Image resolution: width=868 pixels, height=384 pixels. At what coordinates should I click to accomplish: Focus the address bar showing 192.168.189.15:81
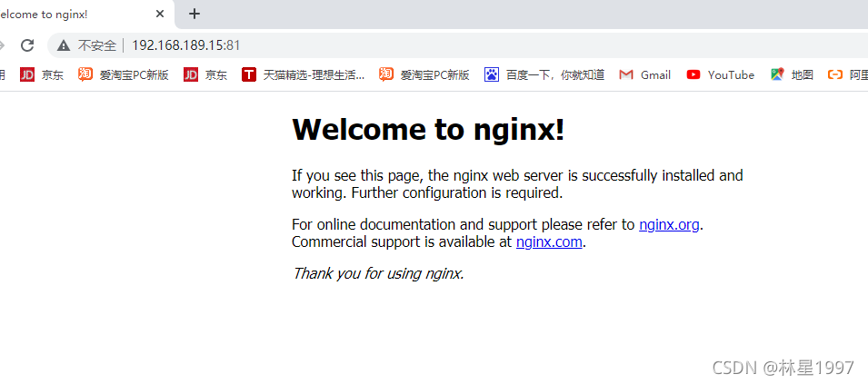(457, 45)
